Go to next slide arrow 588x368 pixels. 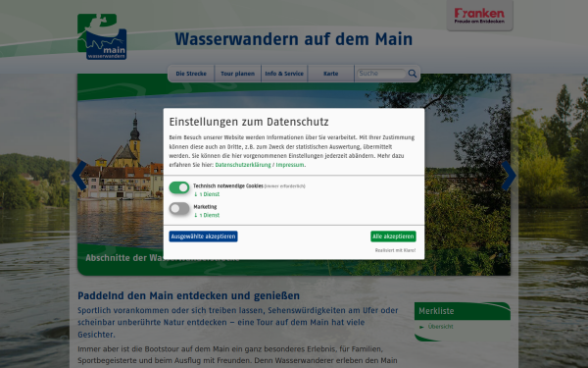[x=509, y=176]
